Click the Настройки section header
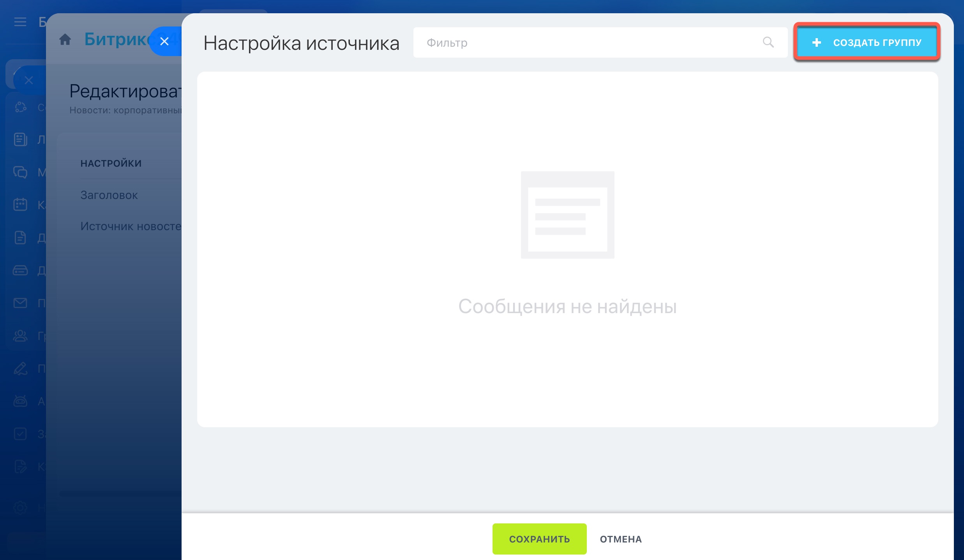Image resolution: width=964 pixels, height=560 pixels. tap(111, 163)
